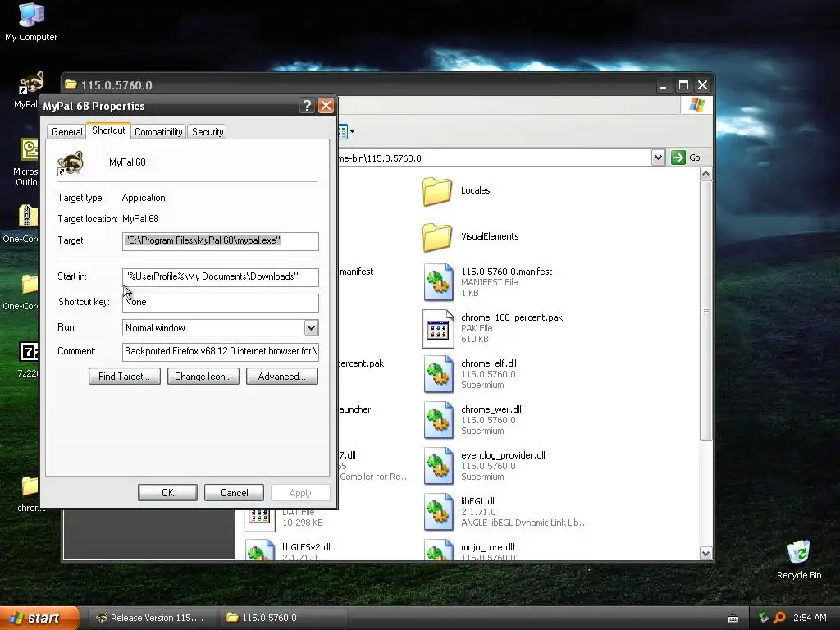
Task: Select the eventlog_provider.dll file icon
Action: tap(438, 467)
